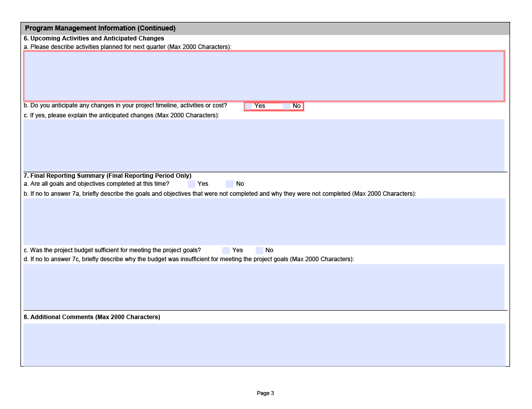Check Yes for all goals completed
Image resolution: width=532 pixels, height=409 pixels.
pyautogui.click(x=191, y=184)
